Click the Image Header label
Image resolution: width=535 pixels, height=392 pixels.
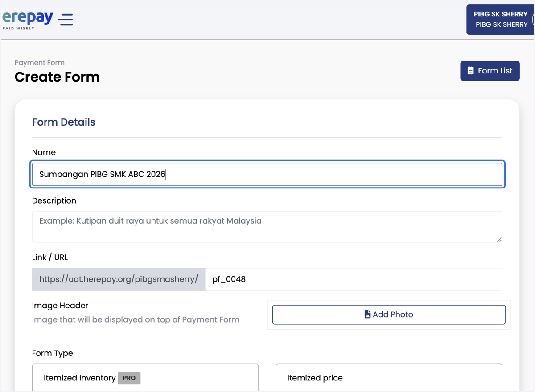tap(60, 306)
